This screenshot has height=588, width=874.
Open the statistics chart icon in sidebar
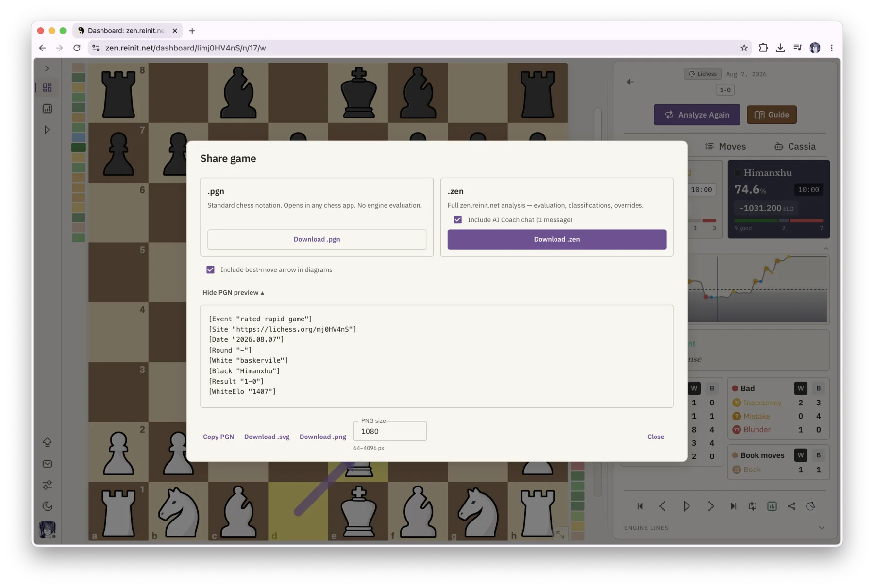pyautogui.click(x=47, y=109)
